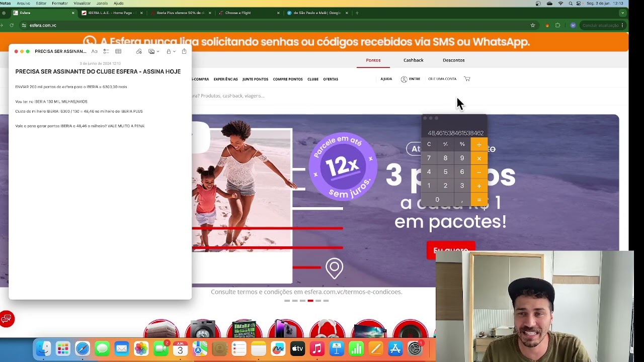Screen dimensions: 644x362
Task: Open the Arquivo menu
Action: click(x=23, y=3)
